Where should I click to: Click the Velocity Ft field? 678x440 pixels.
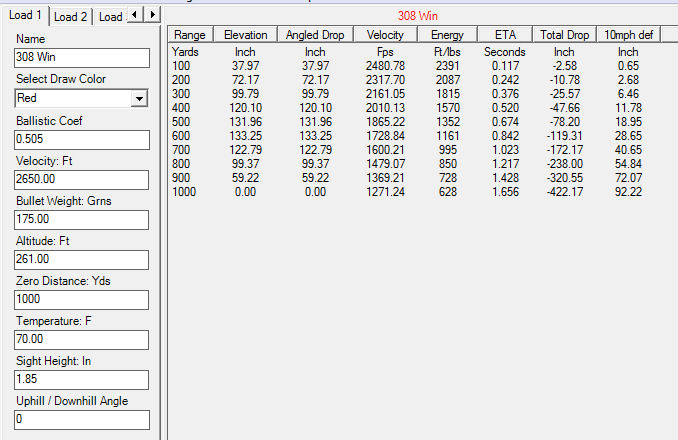point(81,180)
